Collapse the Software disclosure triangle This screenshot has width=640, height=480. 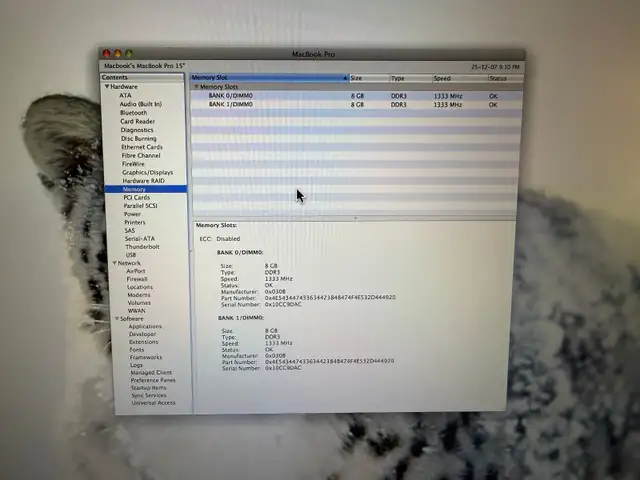pyautogui.click(x=117, y=319)
